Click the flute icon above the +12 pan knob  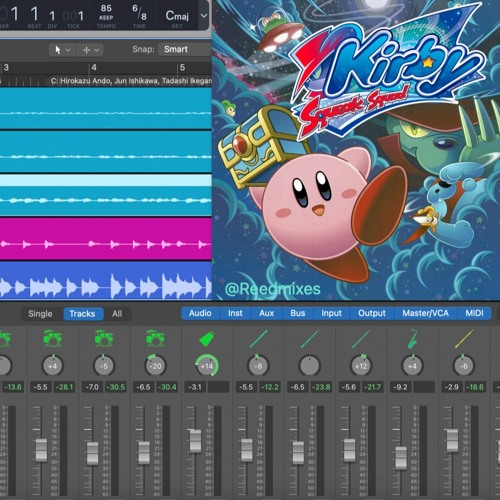pos(361,339)
